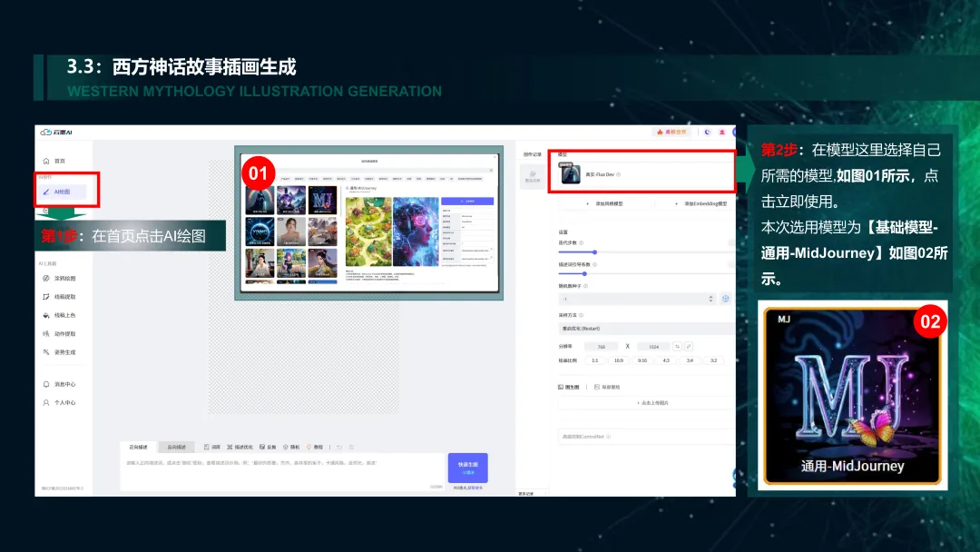This screenshot has height=552, width=980.
Task: Click the 描述词引导系数 slider handle
Action: pyautogui.click(x=585, y=274)
